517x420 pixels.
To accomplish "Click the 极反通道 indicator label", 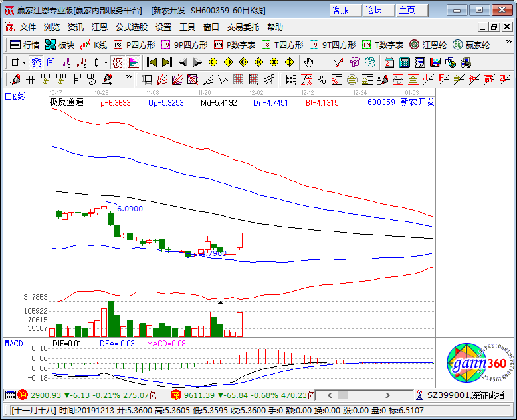I will tap(66, 102).
